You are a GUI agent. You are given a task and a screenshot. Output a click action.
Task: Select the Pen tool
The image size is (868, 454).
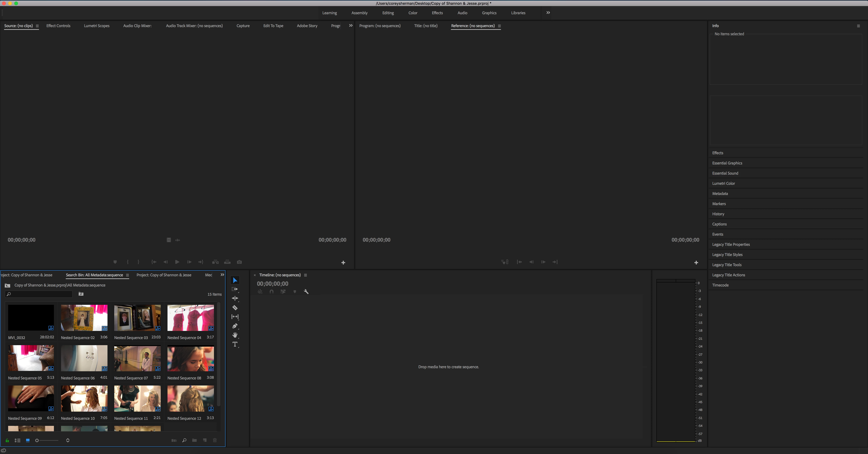click(x=235, y=326)
